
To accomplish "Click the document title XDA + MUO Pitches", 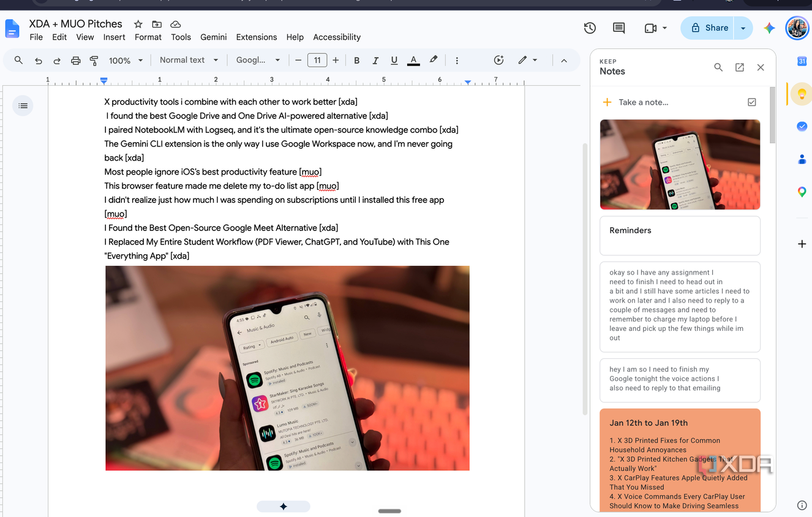I will coord(76,24).
